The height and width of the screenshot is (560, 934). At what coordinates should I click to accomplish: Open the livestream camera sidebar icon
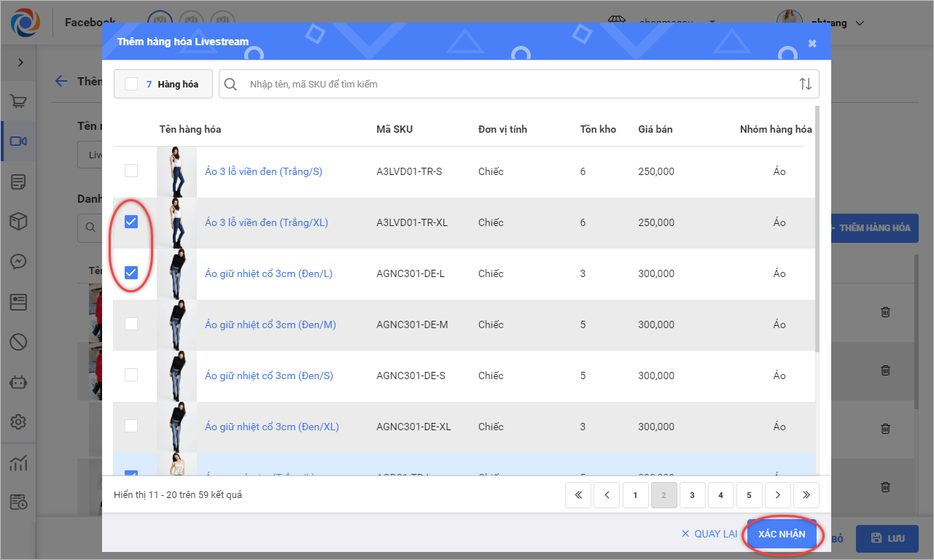click(19, 141)
